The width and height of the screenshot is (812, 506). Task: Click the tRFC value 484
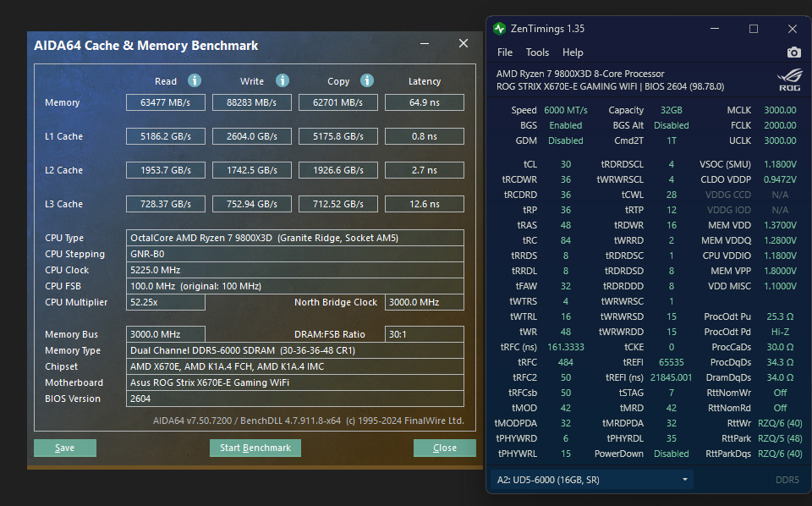tap(566, 362)
